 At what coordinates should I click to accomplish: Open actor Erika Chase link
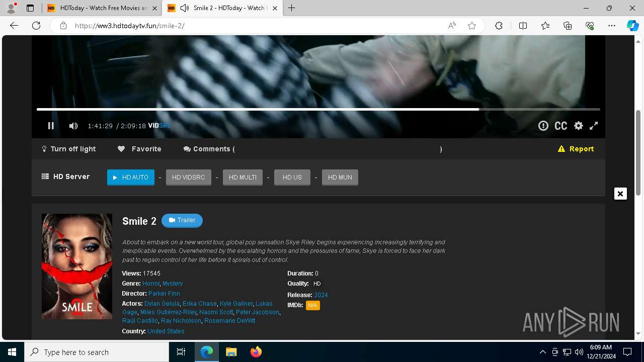200,304
